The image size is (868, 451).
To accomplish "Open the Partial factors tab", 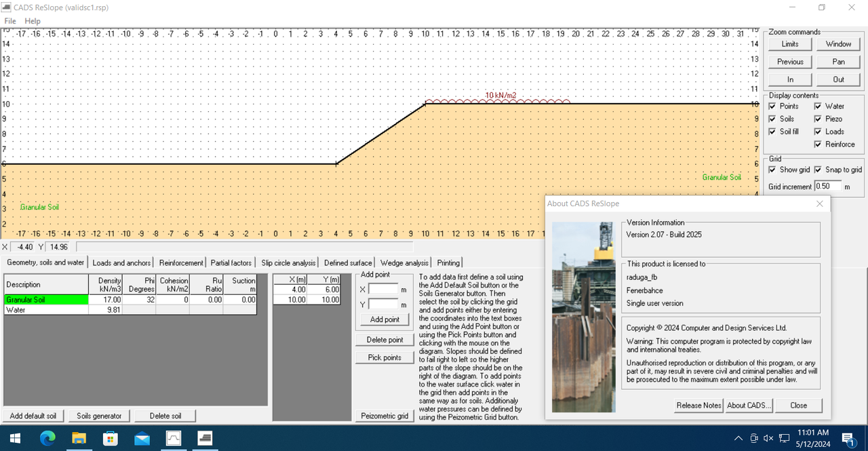I will [x=231, y=262].
